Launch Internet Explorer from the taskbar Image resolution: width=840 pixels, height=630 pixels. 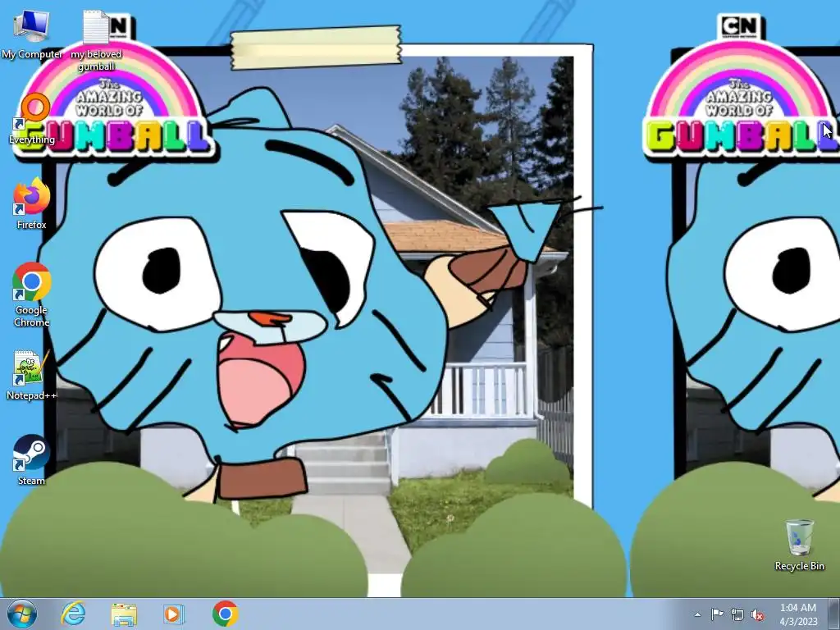[73, 614]
